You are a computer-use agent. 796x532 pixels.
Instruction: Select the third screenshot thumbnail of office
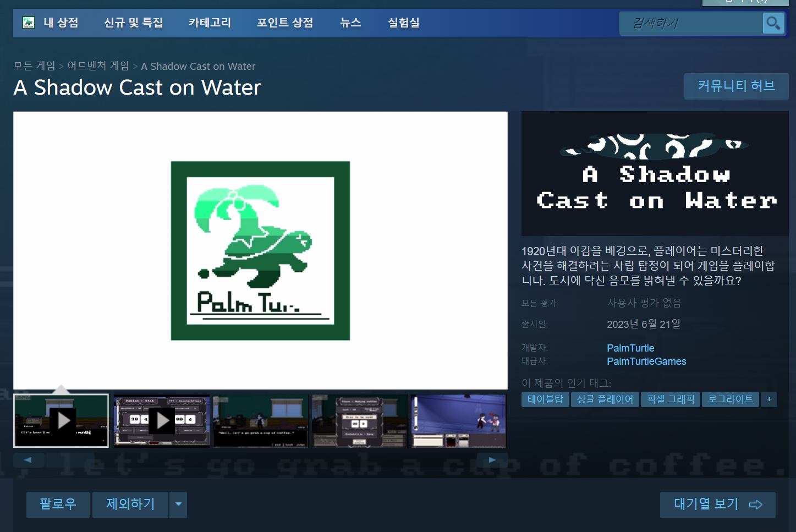(260, 421)
